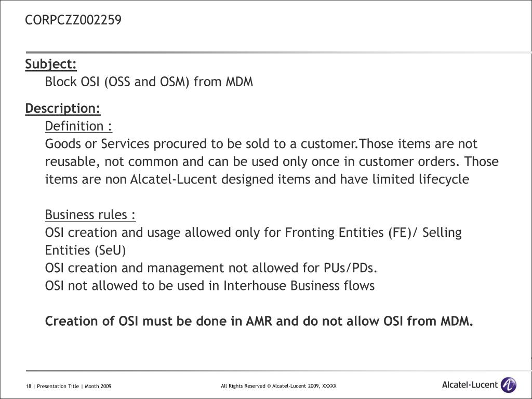Click the 'OSI creation and usage allowed' rule
The image size is (532, 399).
coord(253,233)
